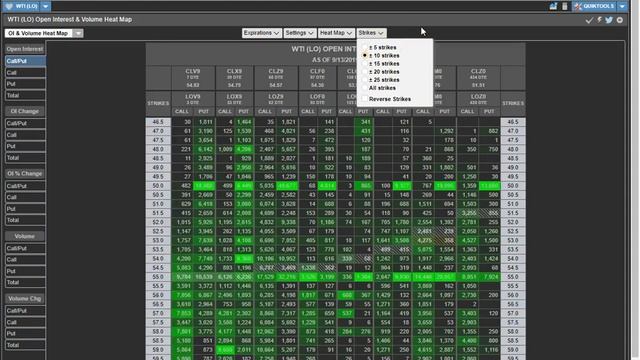Collapse the Strikes dropdown

point(371,33)
